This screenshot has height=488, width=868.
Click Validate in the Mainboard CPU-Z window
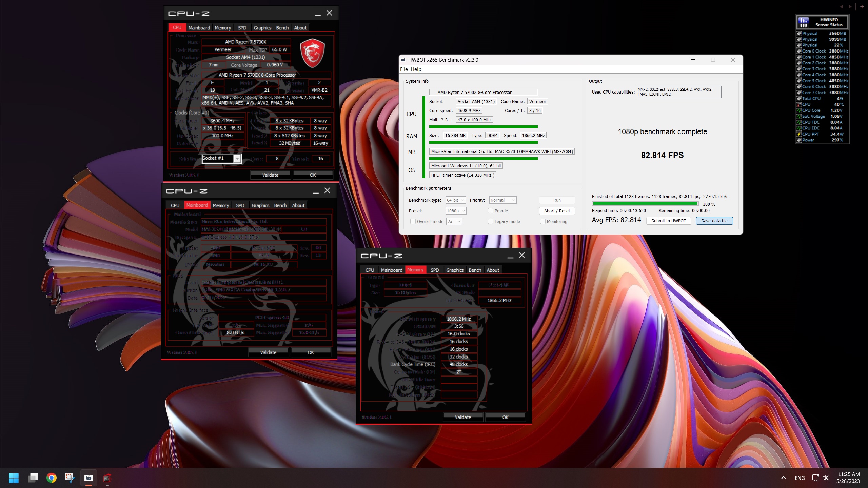[x=268, y=352]
